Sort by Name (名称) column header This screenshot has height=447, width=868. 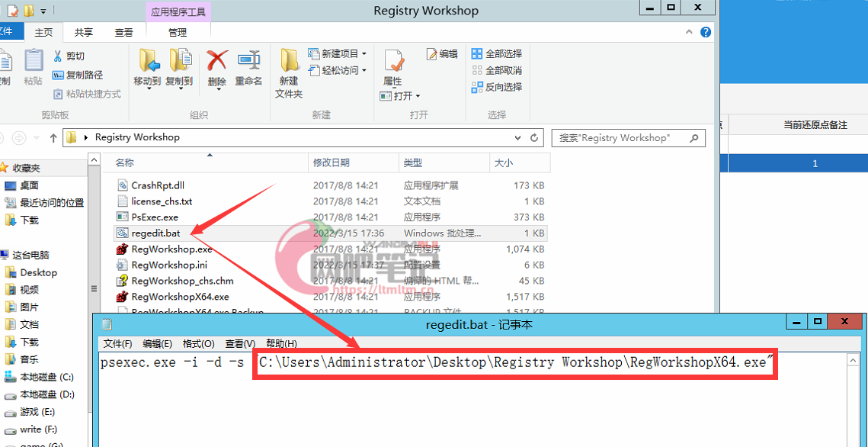tap(205, 162)
